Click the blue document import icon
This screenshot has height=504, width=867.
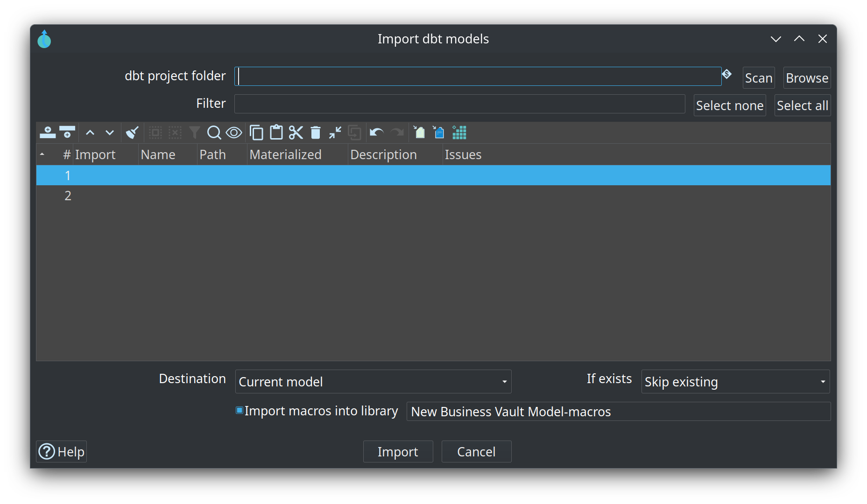pos(438,133)
